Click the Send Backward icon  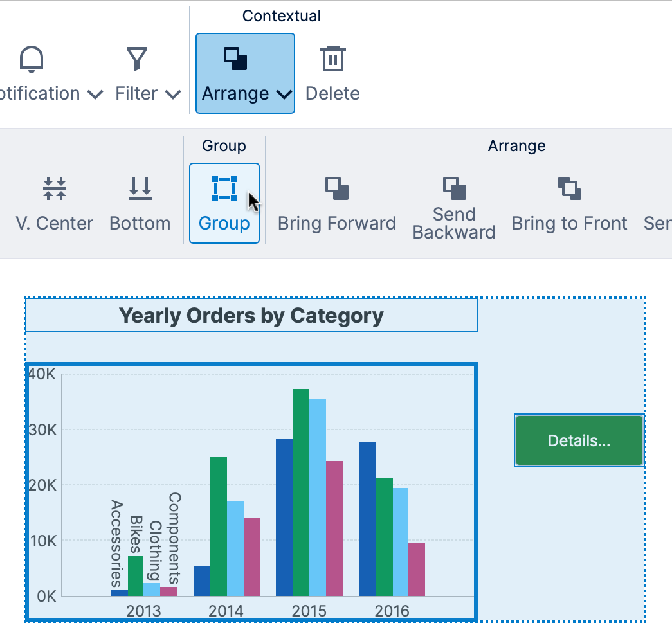453,188
